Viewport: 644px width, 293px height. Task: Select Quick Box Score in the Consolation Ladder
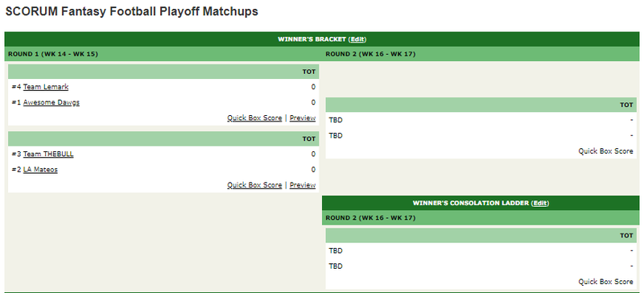tap(606, 282)
